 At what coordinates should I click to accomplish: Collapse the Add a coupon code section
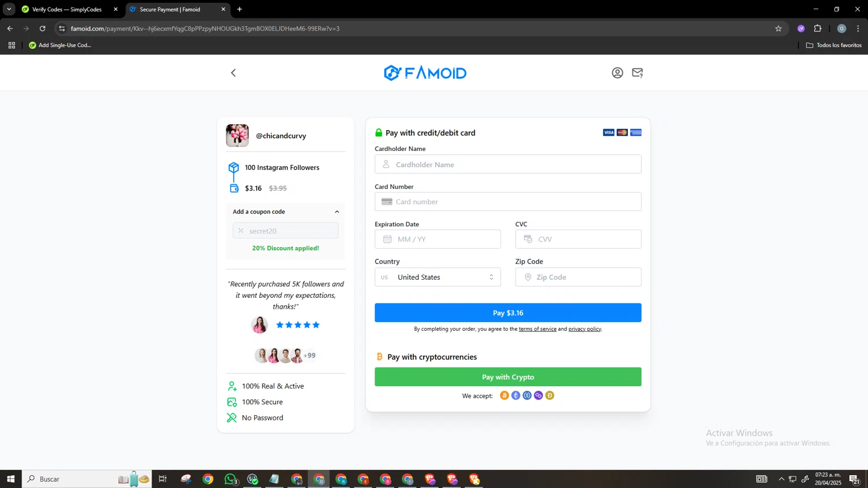(337, 212)
